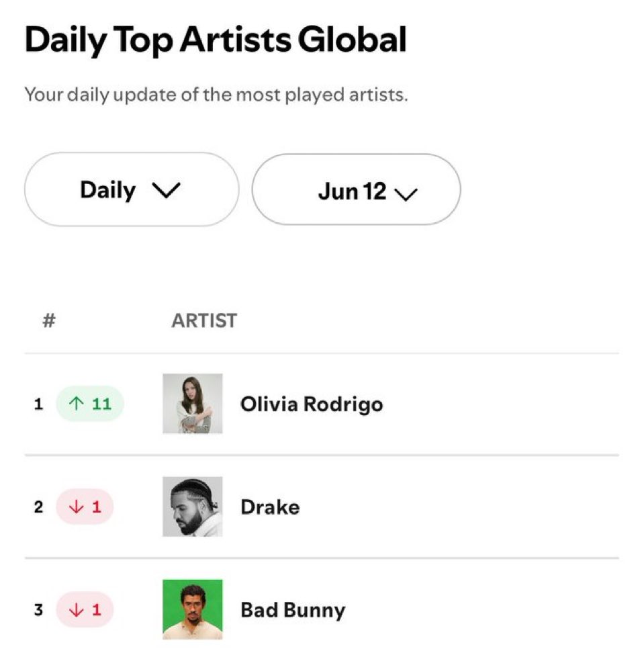Click the ARTIST column header
644x655 pixels.
coord(204,321)
